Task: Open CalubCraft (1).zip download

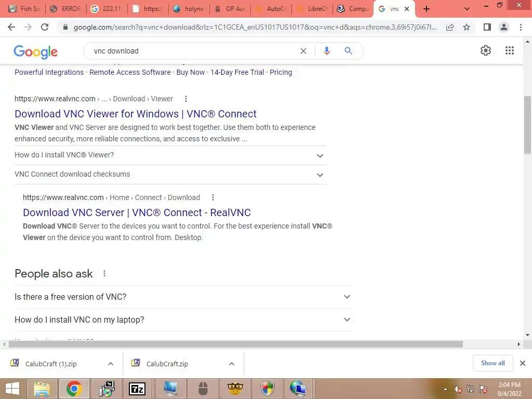Action: click(x=51, y=364)
